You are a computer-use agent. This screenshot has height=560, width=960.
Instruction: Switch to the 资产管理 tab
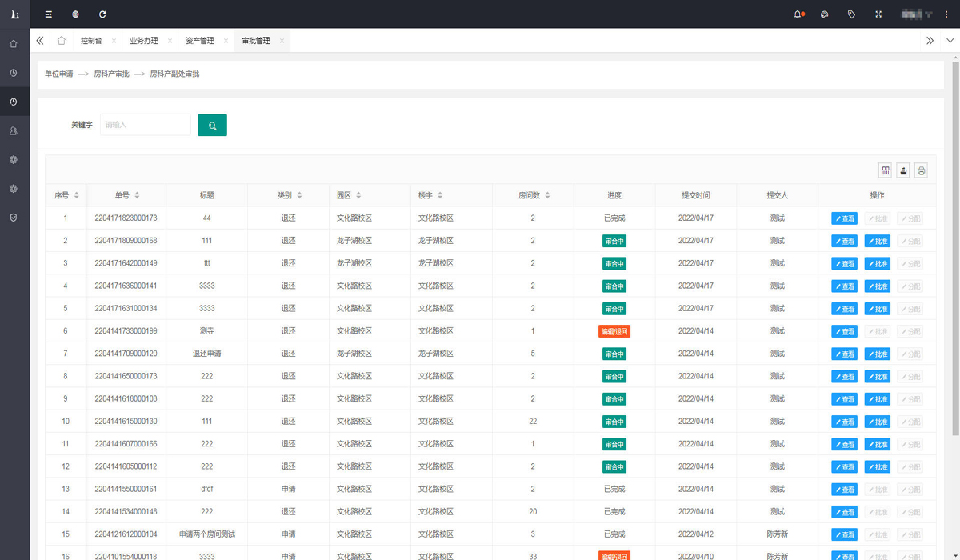coord(200,41)
